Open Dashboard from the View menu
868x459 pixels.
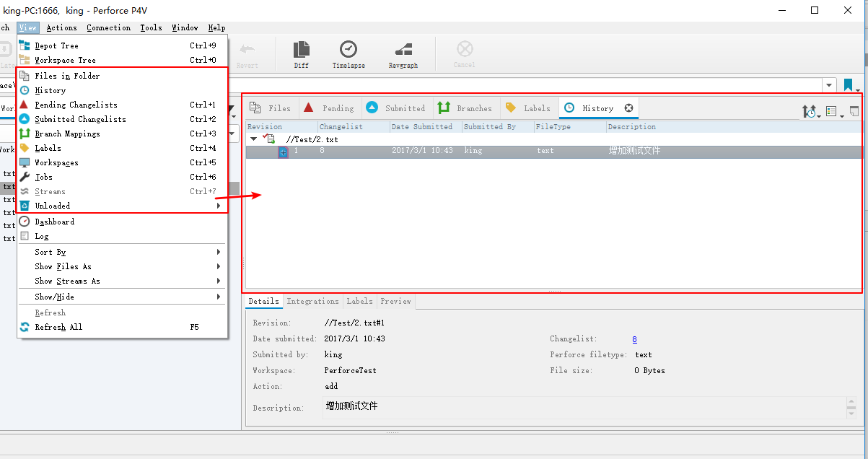click(54, 222)
